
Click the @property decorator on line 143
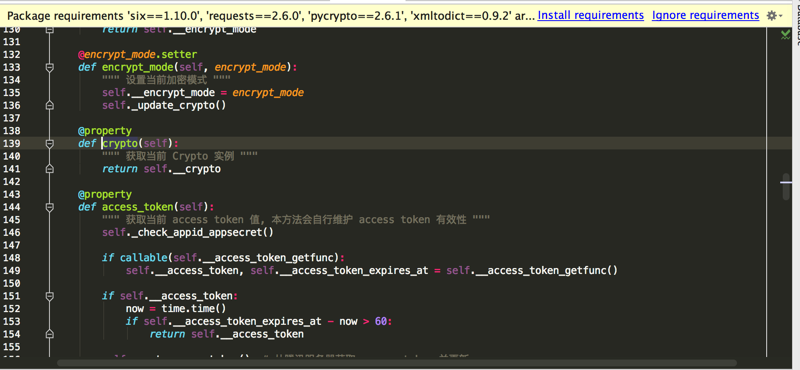(105, 194)
